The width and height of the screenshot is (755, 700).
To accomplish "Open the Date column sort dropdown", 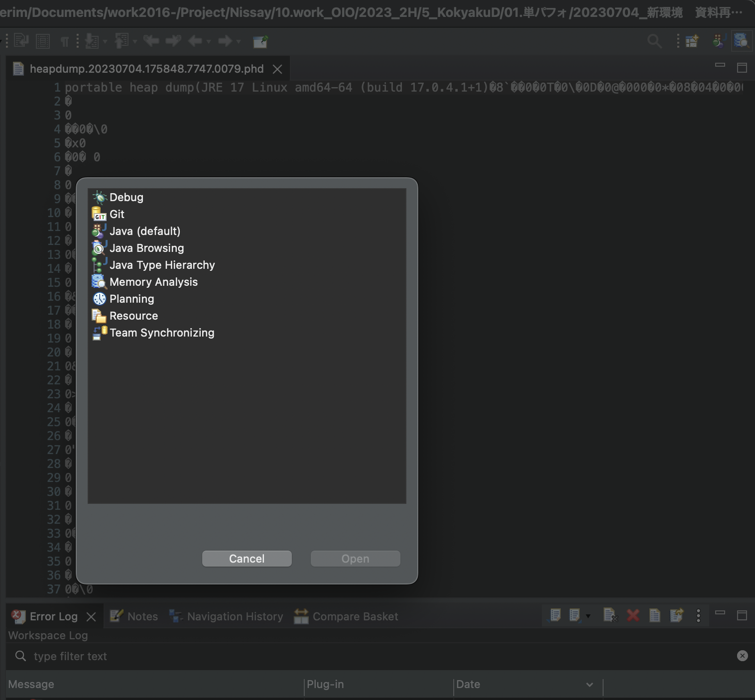I will [x=589, y=685].
